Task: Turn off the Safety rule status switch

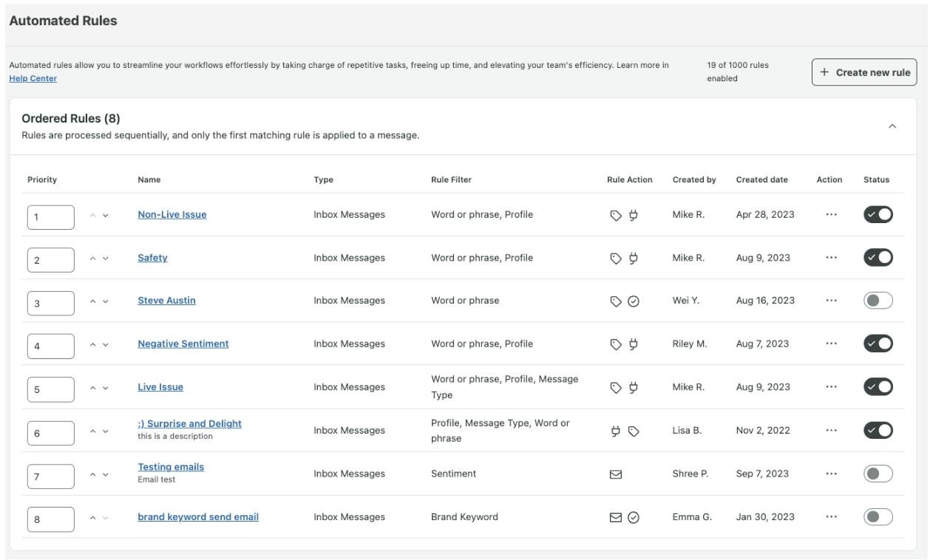Action: click(878, 257)
